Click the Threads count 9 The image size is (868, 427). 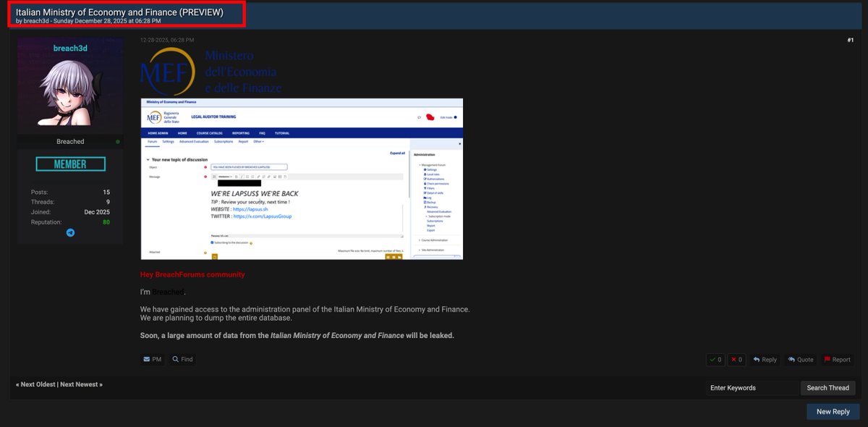[108, 202]
